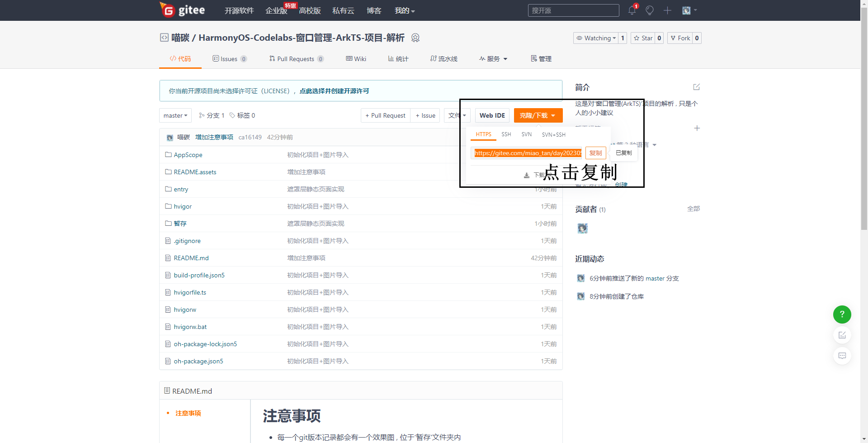
Task: Open commit ca16149
Action: coord(250,137)
